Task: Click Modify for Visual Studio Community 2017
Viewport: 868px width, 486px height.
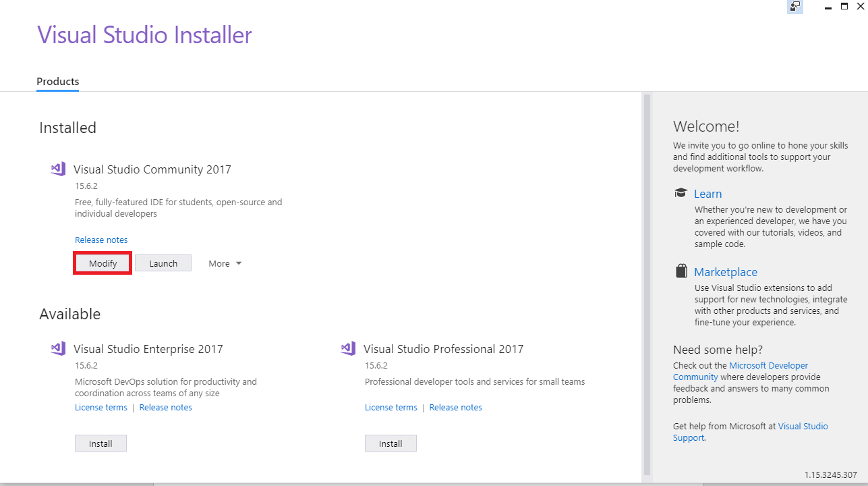Action: tap(103, 263)
